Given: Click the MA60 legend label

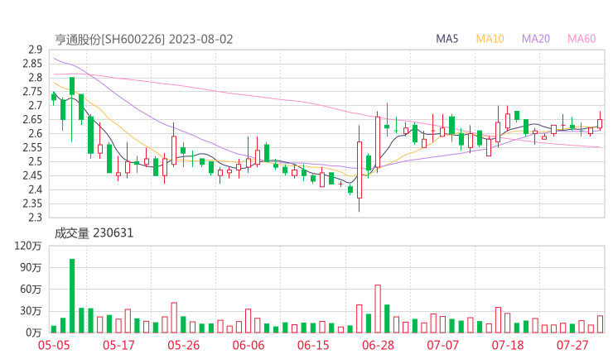Looking at the screenshot, I should tap(582, 39).
